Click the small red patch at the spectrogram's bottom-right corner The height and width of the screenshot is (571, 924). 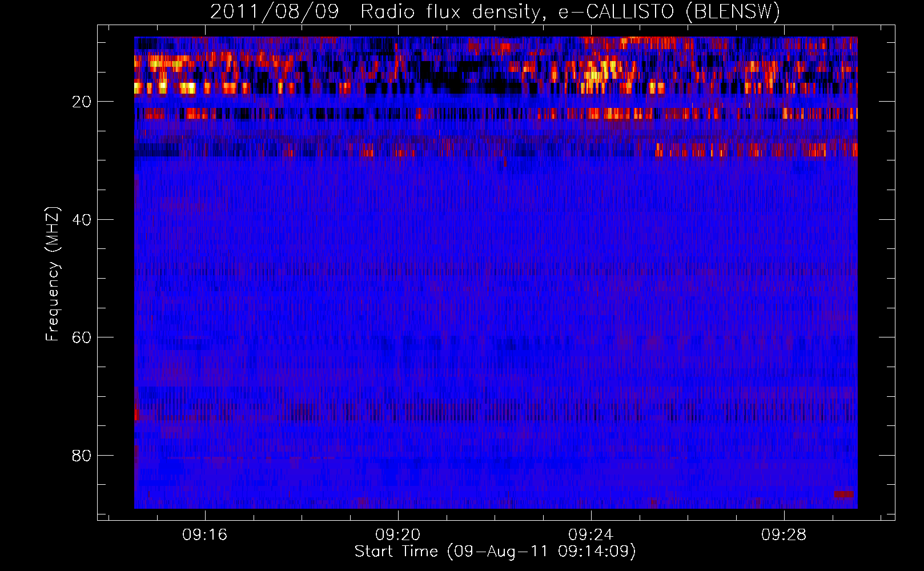pos(844,494)
